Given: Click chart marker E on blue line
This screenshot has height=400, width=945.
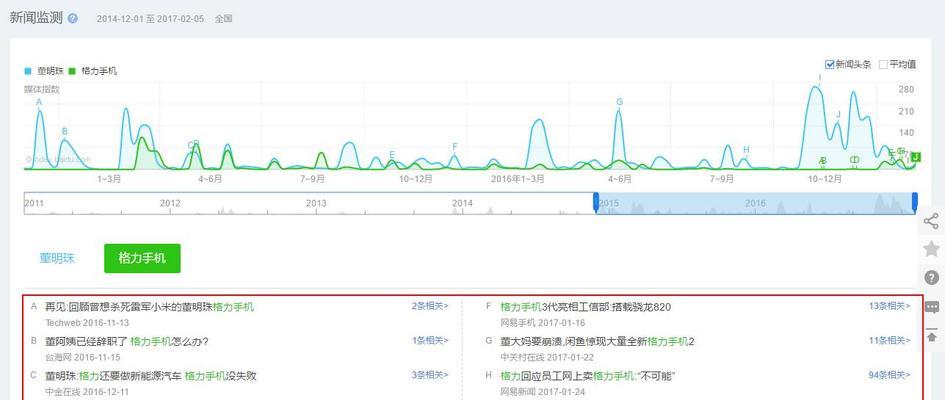Looking at the screenshot, I should [x=392, y=155].
